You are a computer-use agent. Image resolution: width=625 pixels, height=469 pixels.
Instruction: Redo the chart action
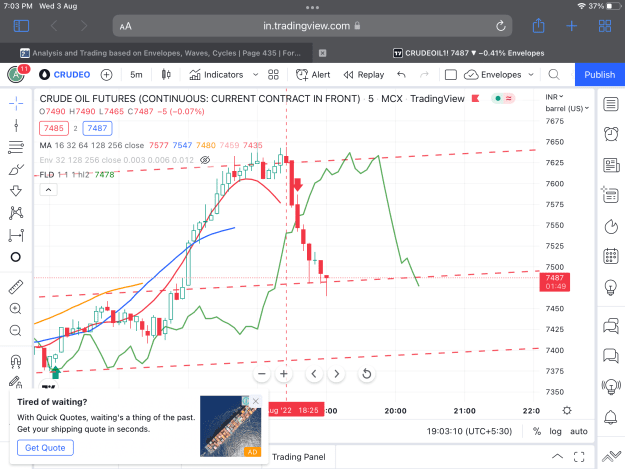[425, 75]
